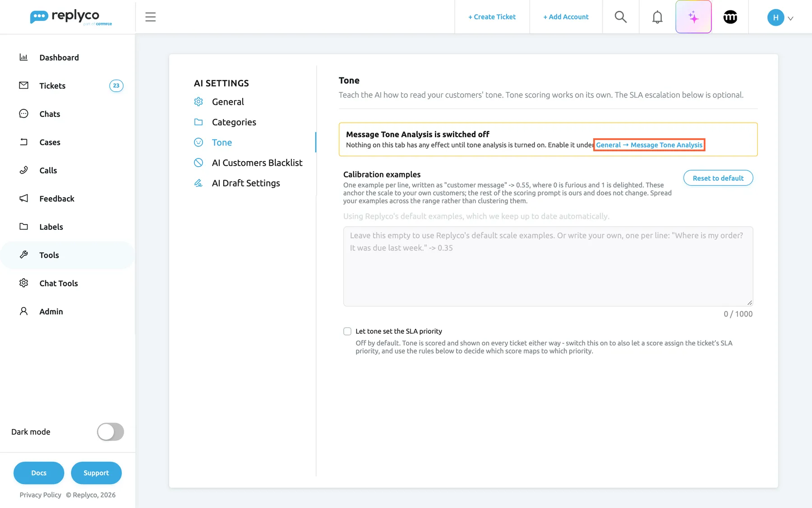
Task: Open the hamburger menu icon
Action: 150,17
